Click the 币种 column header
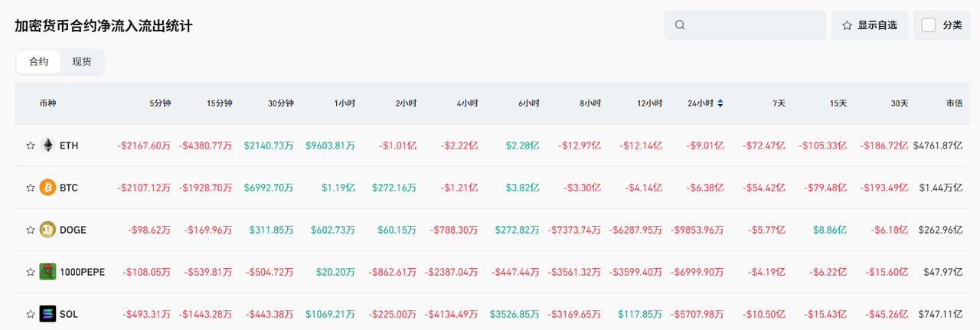This screenshot has width=980, height=330. 47,103
